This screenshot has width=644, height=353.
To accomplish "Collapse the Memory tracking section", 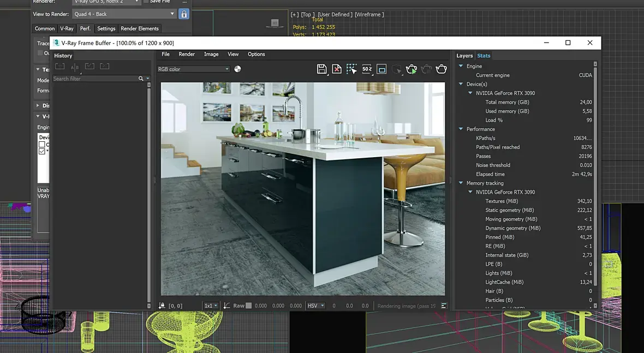I will coord(461,183).
